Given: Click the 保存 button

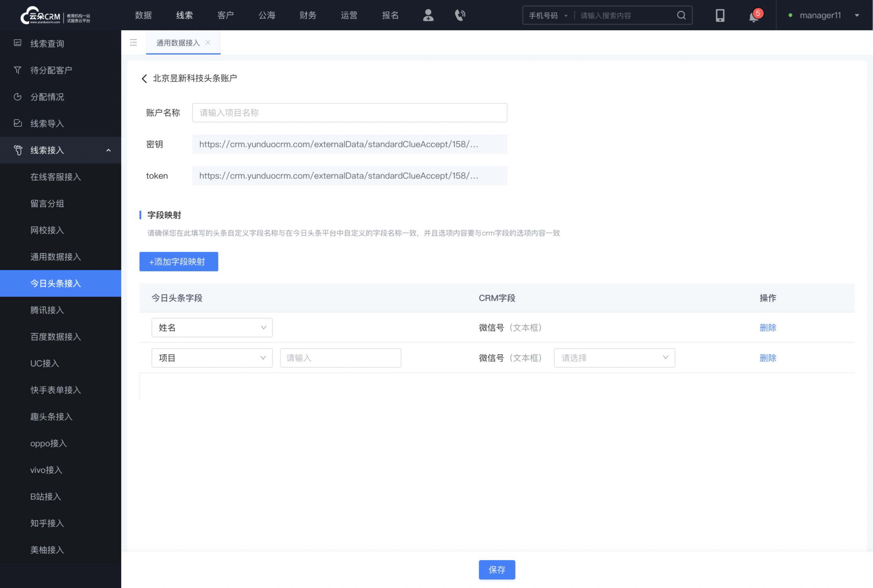Looking at the screenshot, I should coord(497,570).
